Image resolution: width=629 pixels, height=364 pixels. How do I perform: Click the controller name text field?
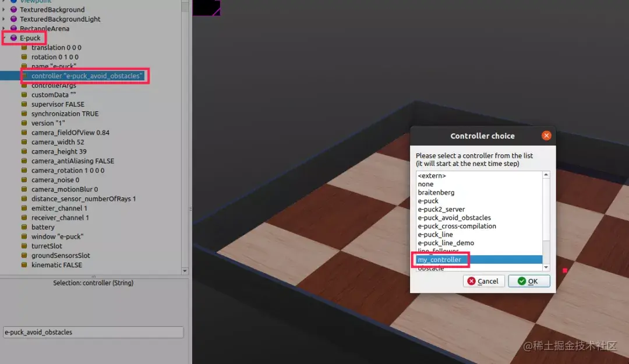click(93, 333)
